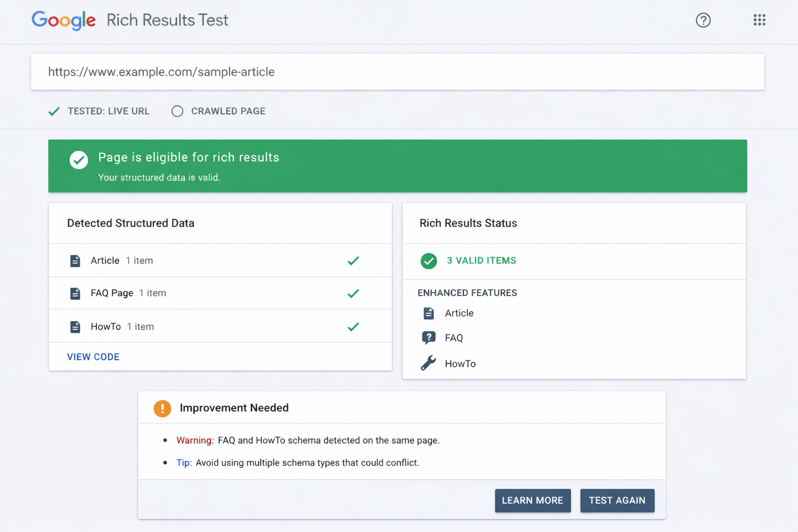
Task: Click the FAQ speech bubble icon under Enhanced Features
Action: coord(428,337)
